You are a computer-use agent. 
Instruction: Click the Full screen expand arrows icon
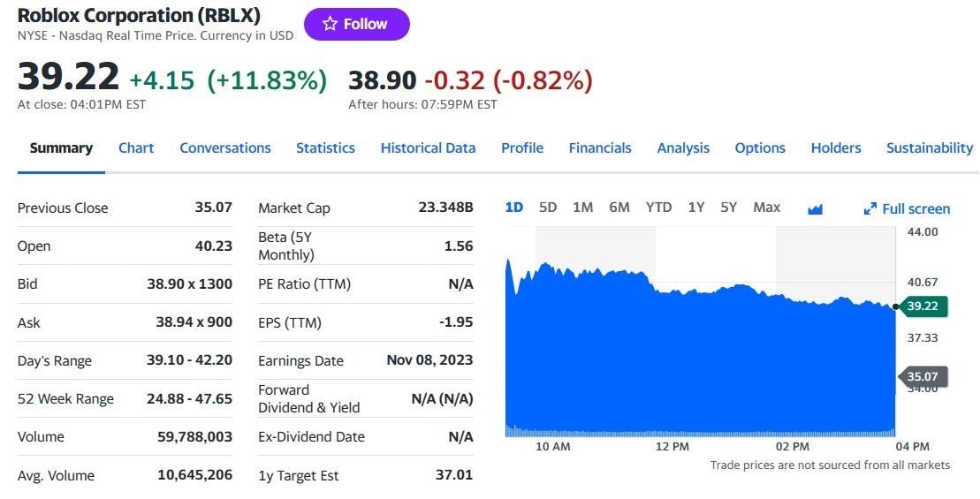tap(870, 208)
